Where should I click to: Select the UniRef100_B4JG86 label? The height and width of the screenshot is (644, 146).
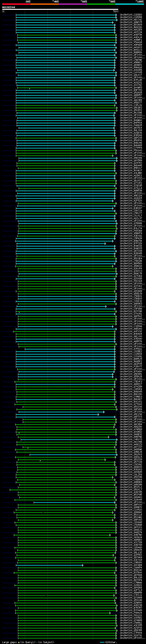(x=131, y=113)
